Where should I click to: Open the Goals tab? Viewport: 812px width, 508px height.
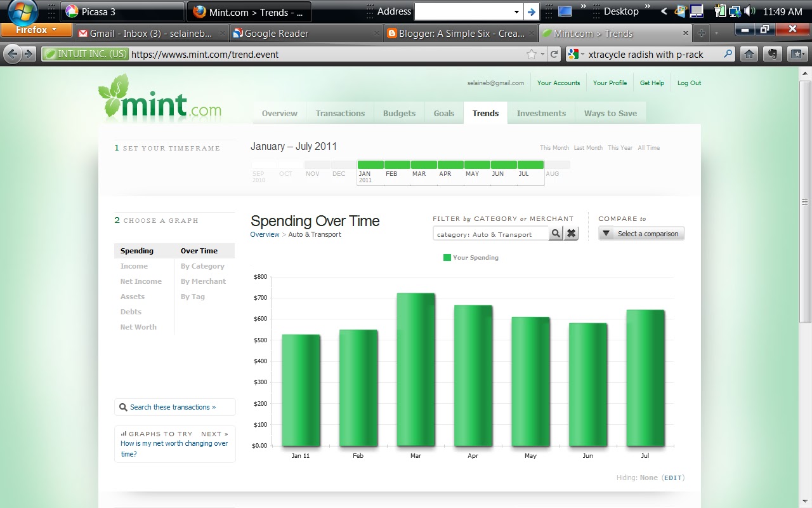pyautogui.click(x=444, y=113)
